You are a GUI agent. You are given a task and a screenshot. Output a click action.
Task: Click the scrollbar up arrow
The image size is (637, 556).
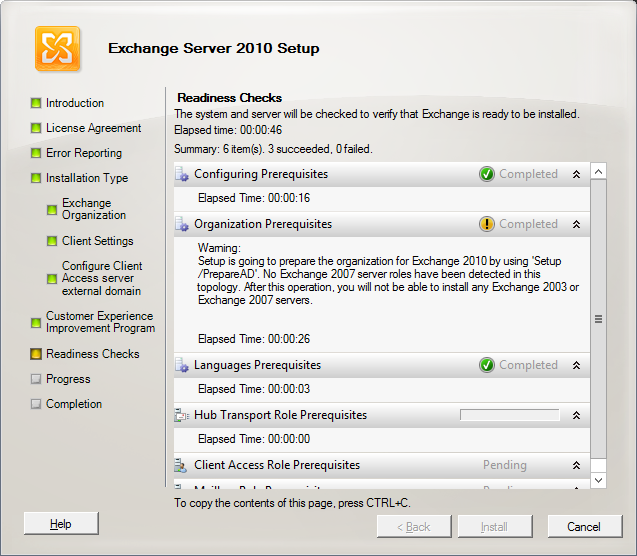click(598, 171)
